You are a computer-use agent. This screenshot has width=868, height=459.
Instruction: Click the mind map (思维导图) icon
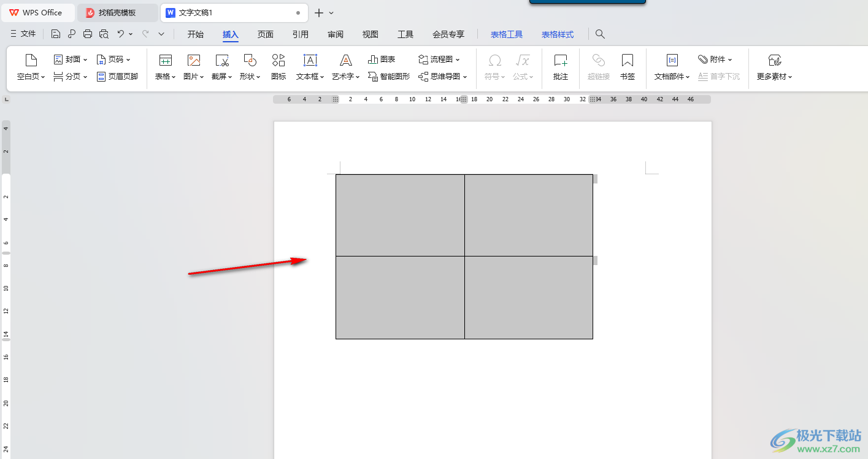click(x=423, y=77)
